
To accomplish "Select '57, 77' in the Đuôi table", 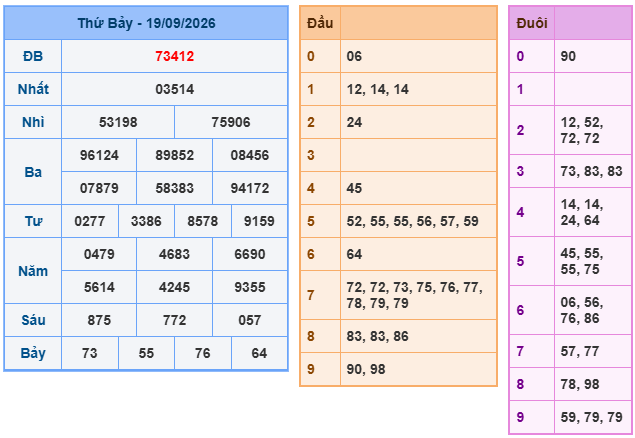I will tap(580, 351).
